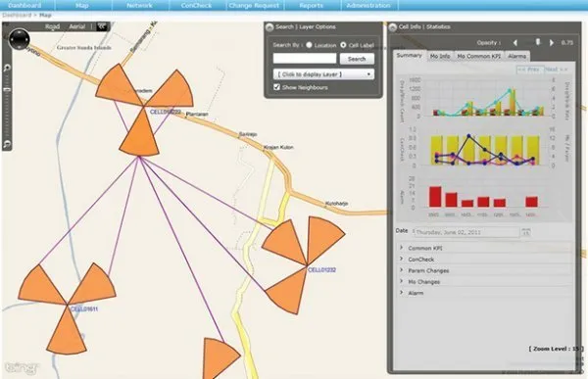This screenshot has width=588, height=379.
Task: Click the zoom out magnifier icon
Action: tap(7, 144)
